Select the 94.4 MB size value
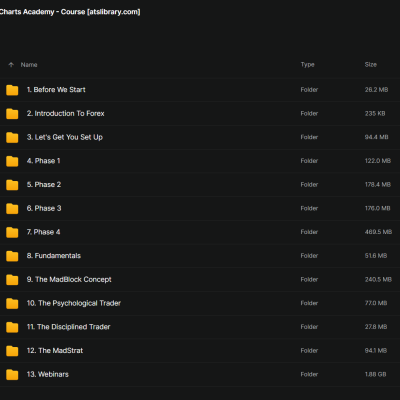Screen dimensions: 400x400 point(377,137)
